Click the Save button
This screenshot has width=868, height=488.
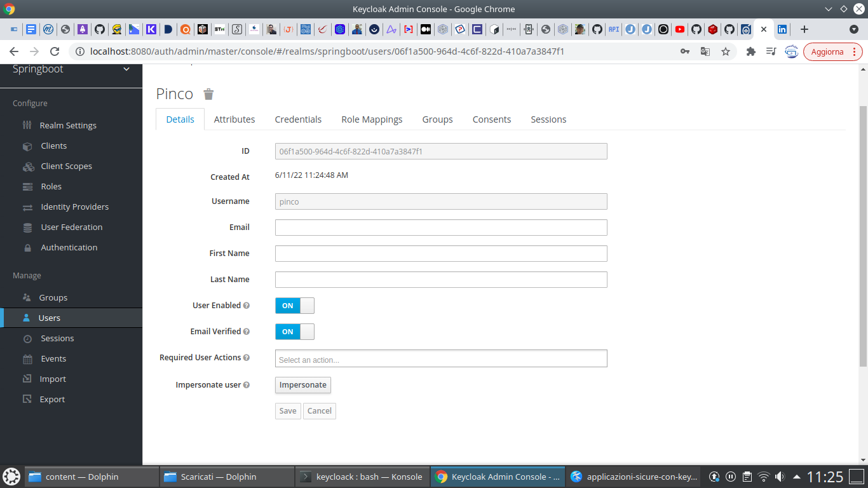pyautogui.click(x=288, y=411)
